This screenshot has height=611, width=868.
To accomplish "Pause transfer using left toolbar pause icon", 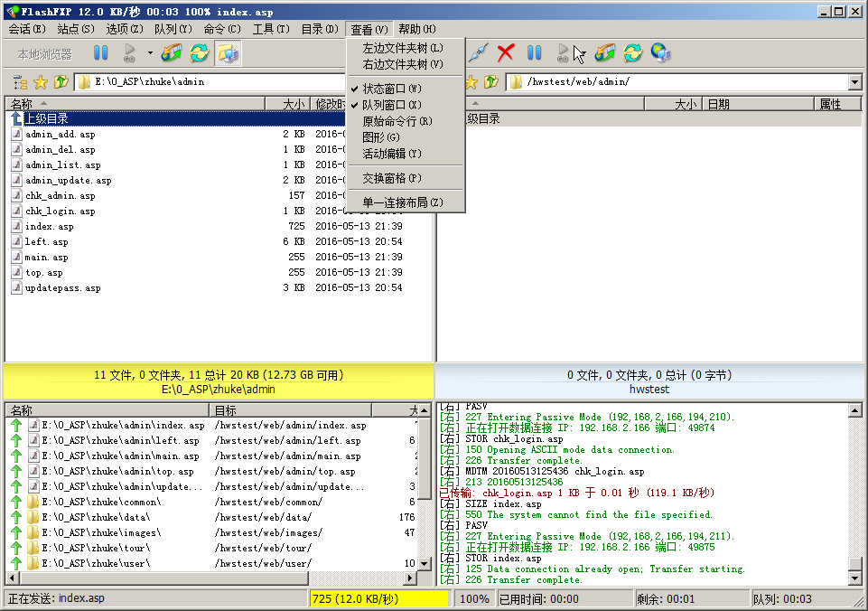I will point(101,53).
